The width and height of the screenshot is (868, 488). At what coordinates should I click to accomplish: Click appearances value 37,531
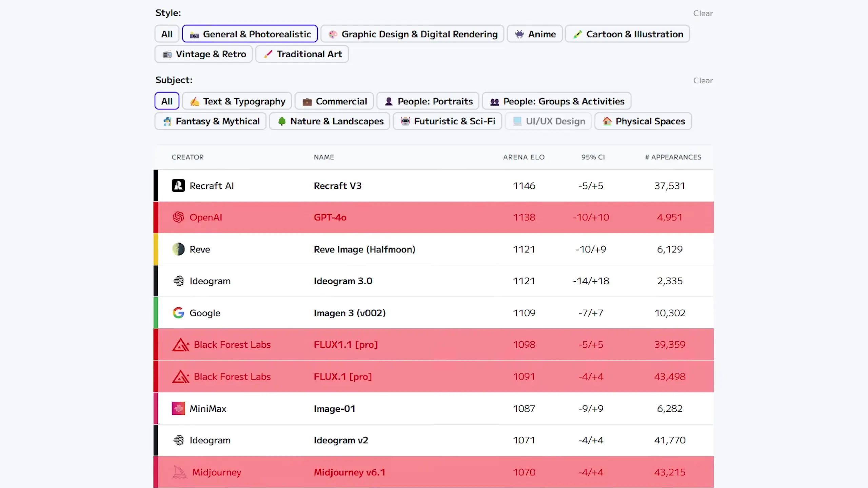pos(670,186)
